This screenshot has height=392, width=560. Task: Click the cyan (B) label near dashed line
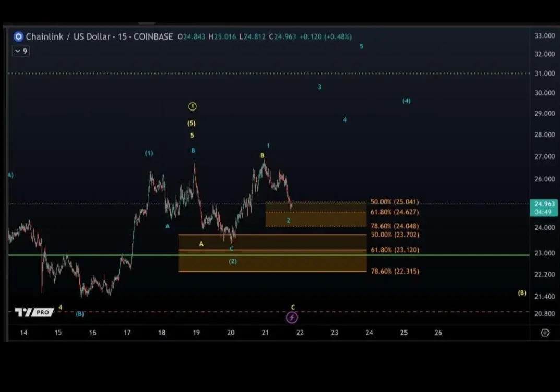80,314
